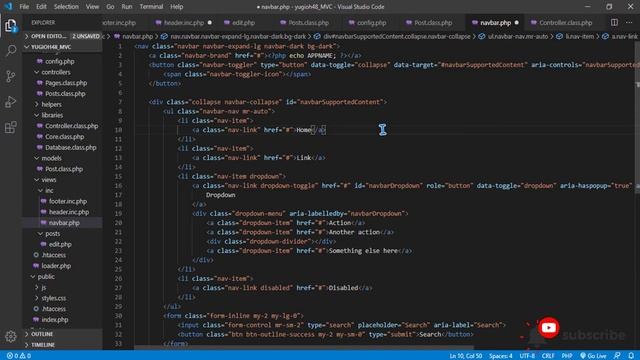640x360 pixels.
Task: Open the Manage gear icon
Action: tap(11, 336)
